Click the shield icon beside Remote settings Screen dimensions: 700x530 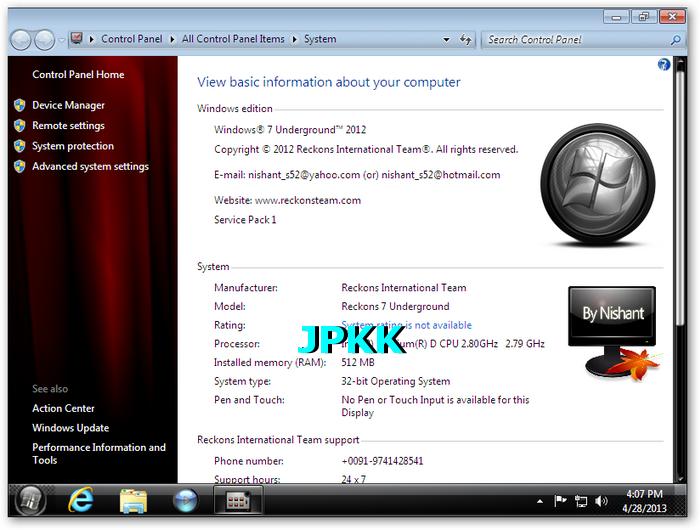[20, 125]
